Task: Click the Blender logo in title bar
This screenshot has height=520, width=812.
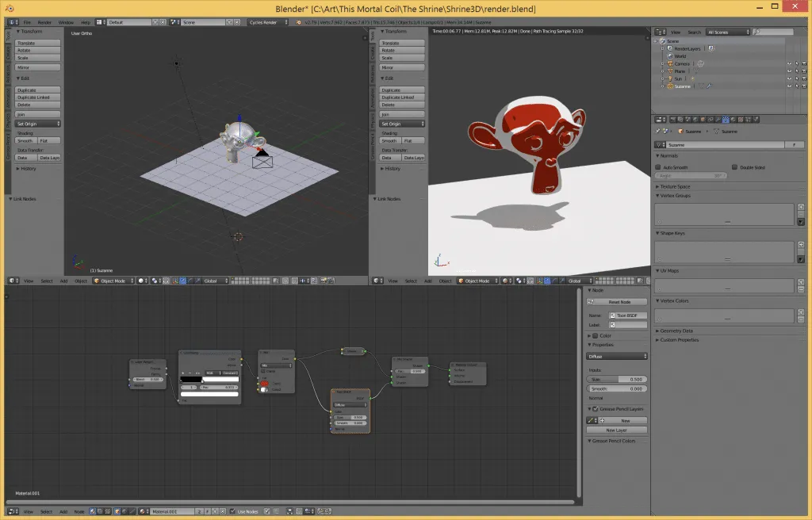Action: coord(9,9)
